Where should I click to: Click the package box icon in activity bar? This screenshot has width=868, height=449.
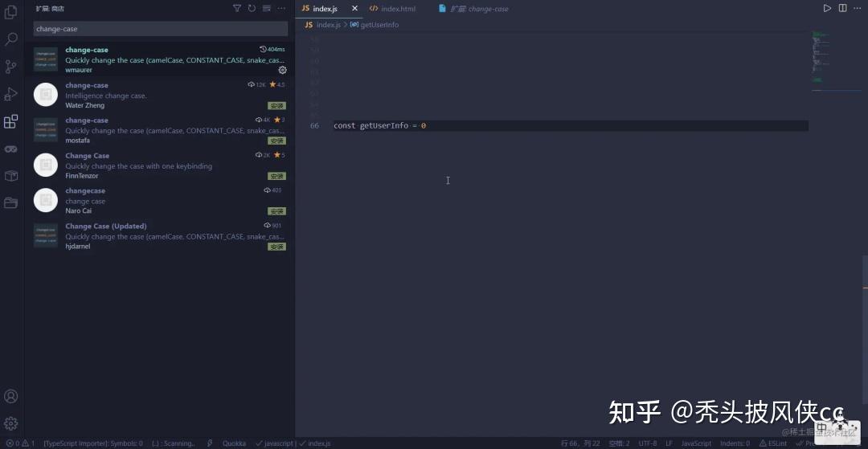[10, 176]
